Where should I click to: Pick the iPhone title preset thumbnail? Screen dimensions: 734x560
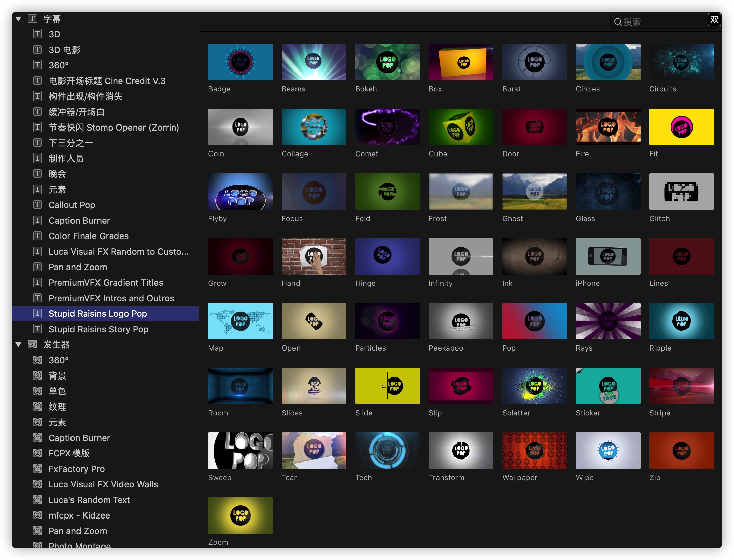coord(608,256)
